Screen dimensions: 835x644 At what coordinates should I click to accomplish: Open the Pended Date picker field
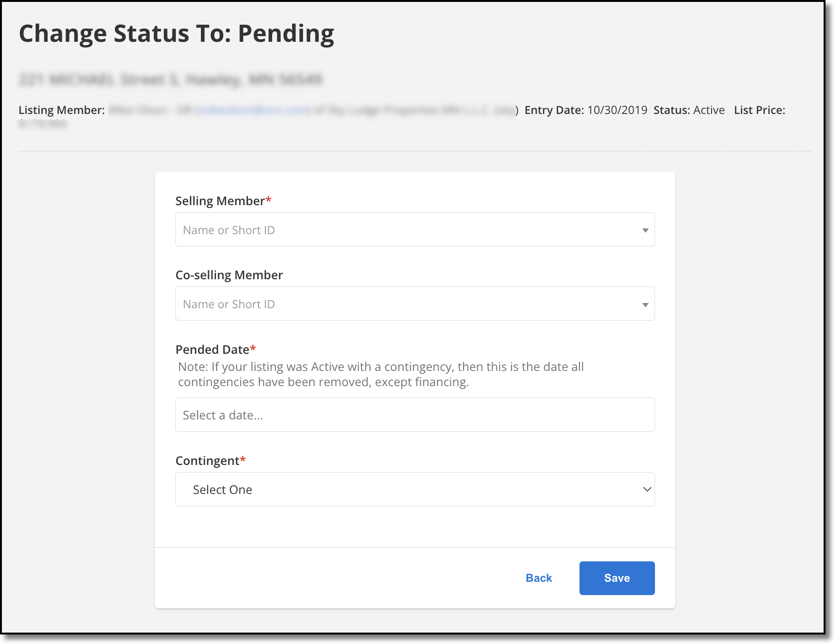[x=415, y=415]
